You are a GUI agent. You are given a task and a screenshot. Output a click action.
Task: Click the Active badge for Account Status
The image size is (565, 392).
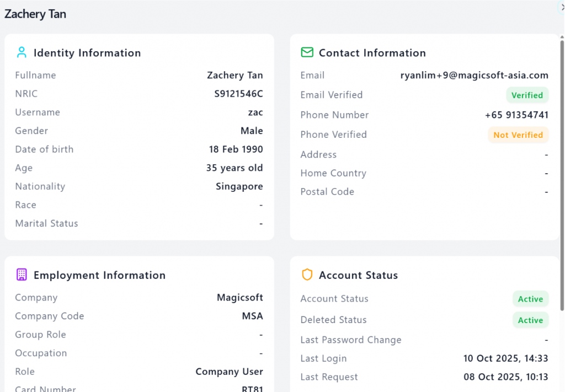click(530, 299)
